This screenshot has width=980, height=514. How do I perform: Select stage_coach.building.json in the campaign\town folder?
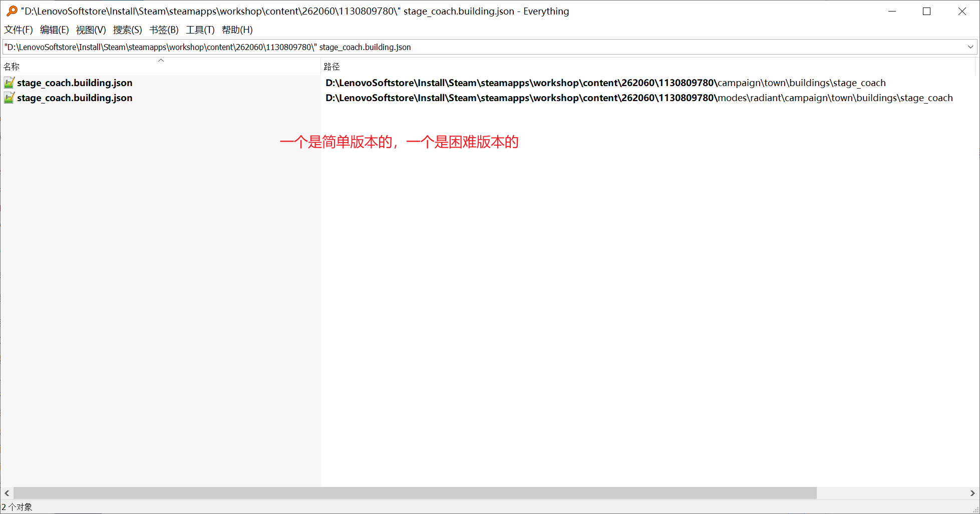click(x=75, y=83)
